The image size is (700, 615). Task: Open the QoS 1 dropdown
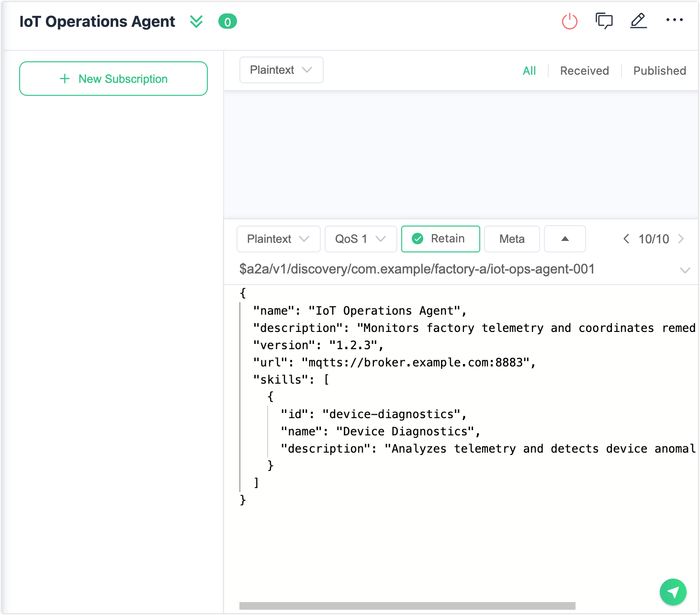pos(360,239)
